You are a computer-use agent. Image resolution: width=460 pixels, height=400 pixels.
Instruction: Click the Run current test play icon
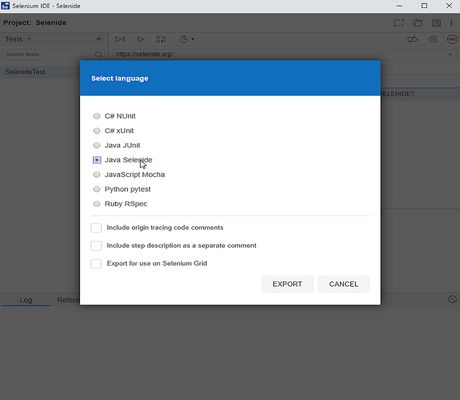[140, 39]
